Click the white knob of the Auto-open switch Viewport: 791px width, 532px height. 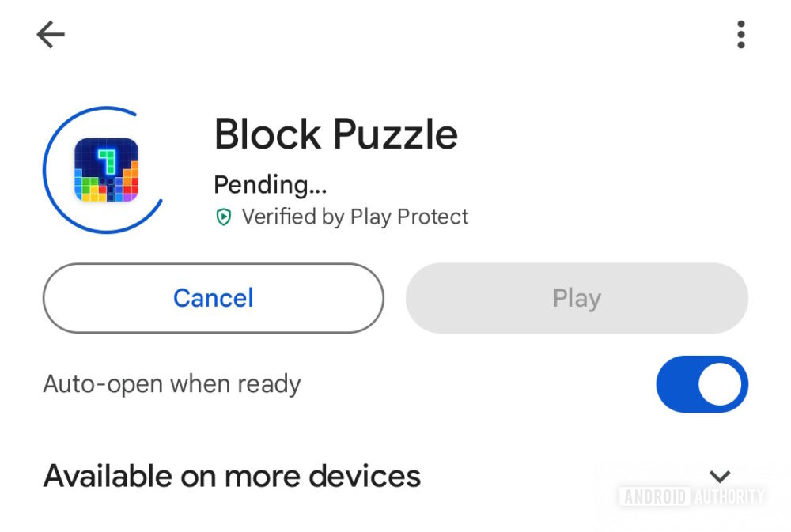pos(720,384)
